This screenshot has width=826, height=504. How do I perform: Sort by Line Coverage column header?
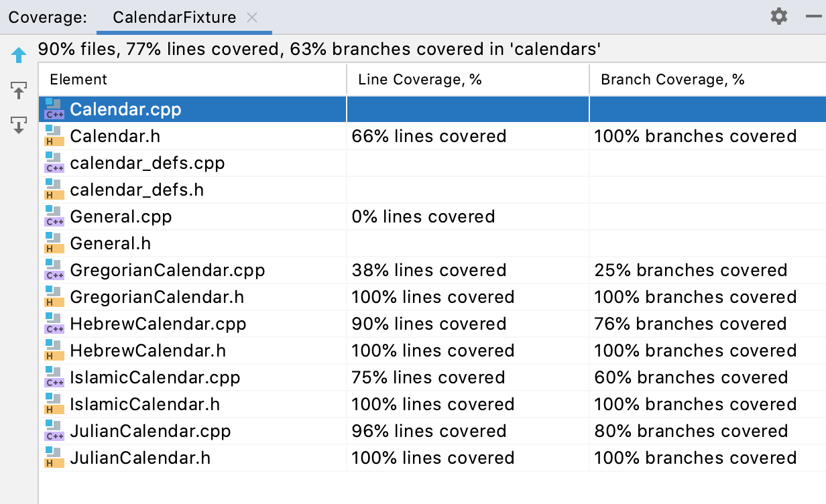420,80
